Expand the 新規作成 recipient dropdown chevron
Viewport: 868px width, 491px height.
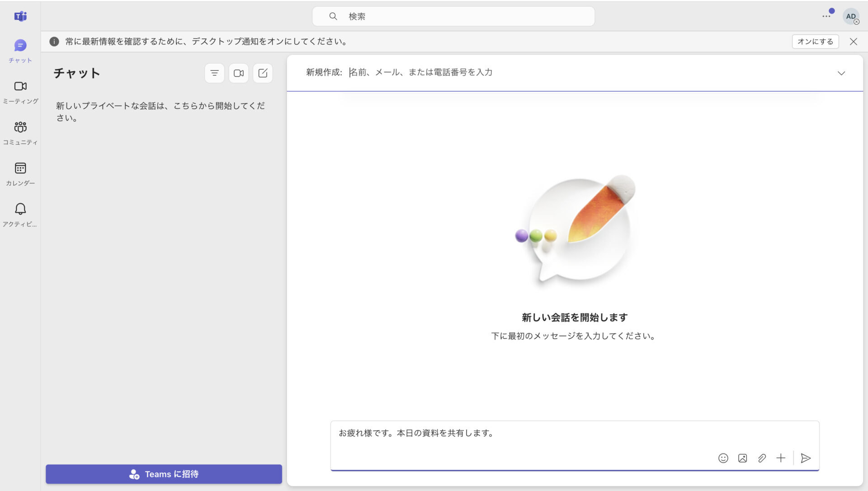[x=841, y=73]
